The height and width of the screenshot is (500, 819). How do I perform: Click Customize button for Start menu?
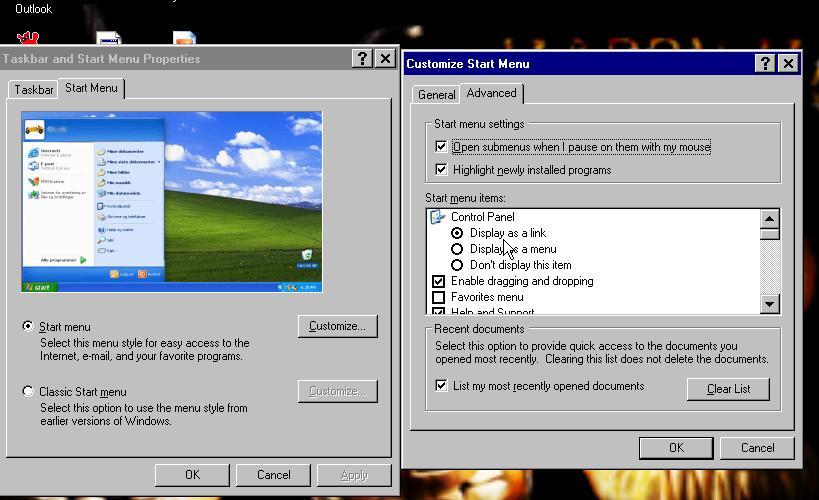click(337, 326)
